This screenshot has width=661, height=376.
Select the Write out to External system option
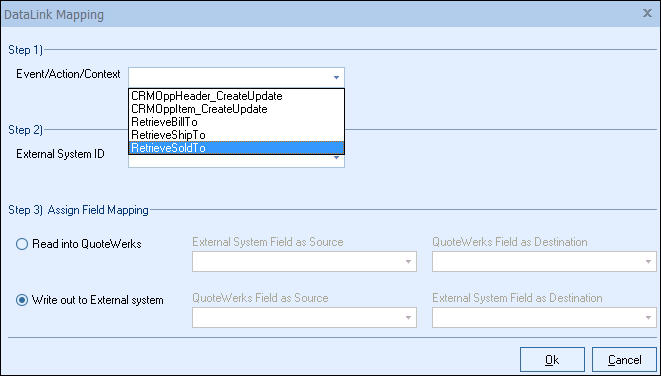89,300
